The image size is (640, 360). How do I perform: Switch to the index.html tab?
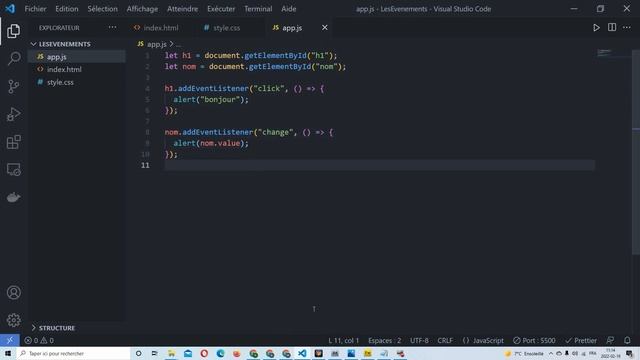click(161, 28)
